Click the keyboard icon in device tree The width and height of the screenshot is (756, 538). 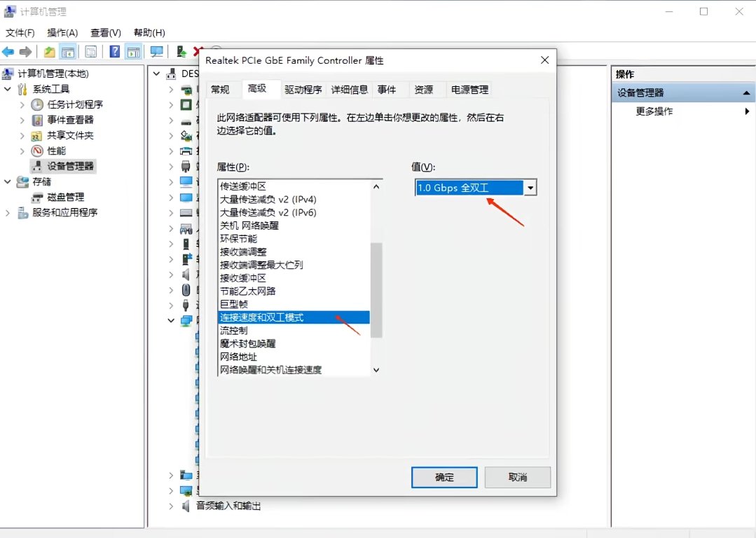click(x=186, y=212)
